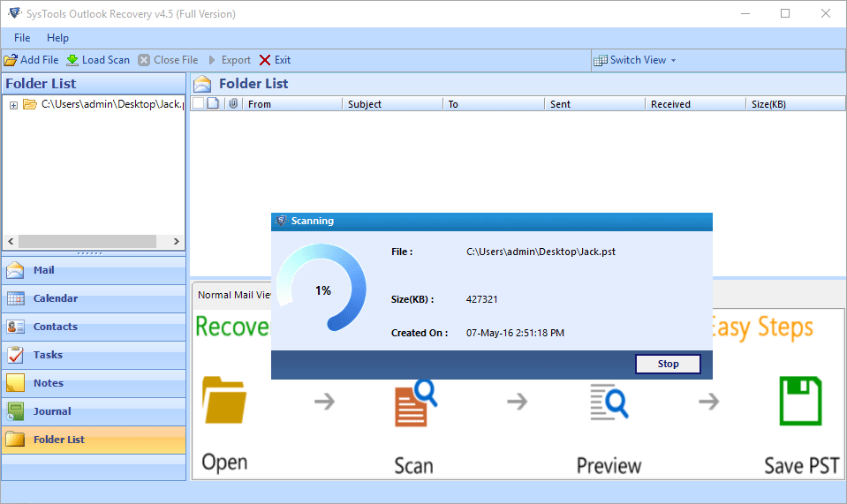Click the splitter grip dots above Mail
The image size is (847, 504).
[90, 253]
